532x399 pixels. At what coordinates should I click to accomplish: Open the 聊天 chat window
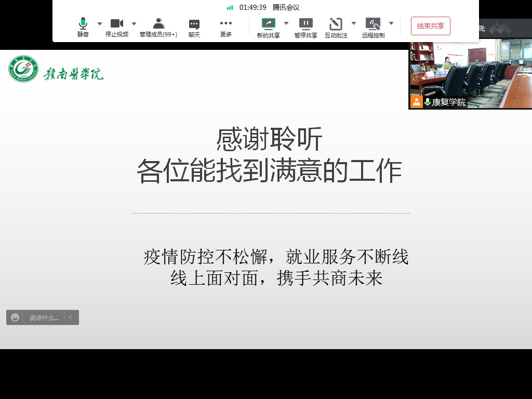point(194,27)
